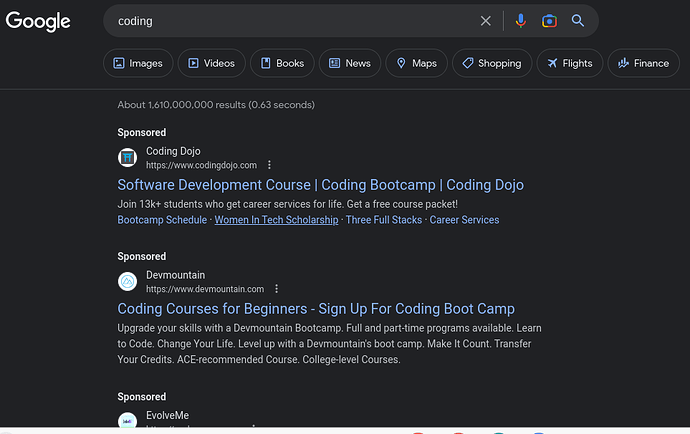Click the https://www.devmountain.com URL text
Image resolution: width=690 pixels, height=434 pixels.
click(205, 289)
